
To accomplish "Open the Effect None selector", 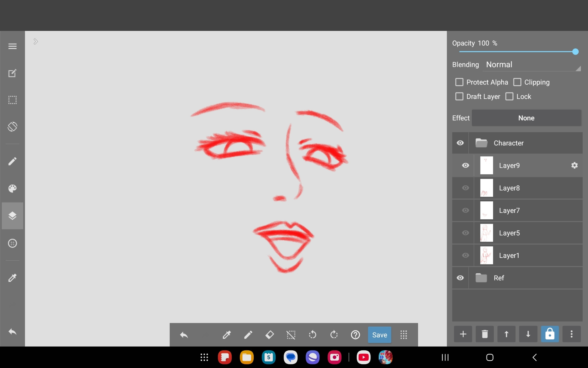I will 526,118.
